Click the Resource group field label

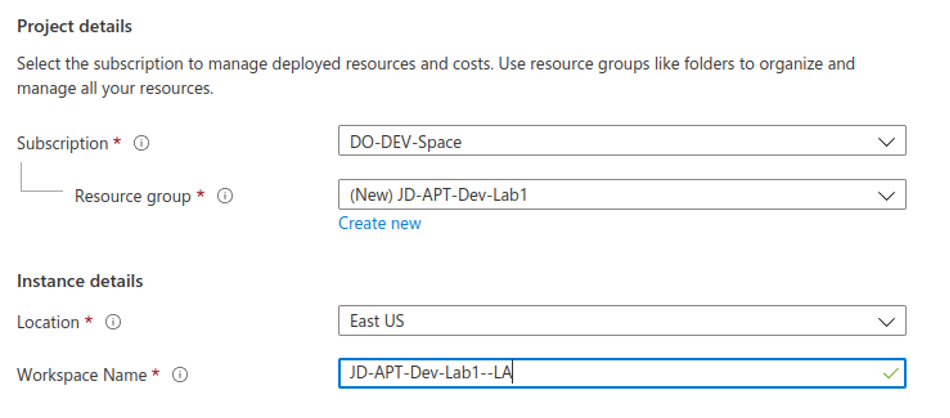pyautogui.click(x=132, y=196)
